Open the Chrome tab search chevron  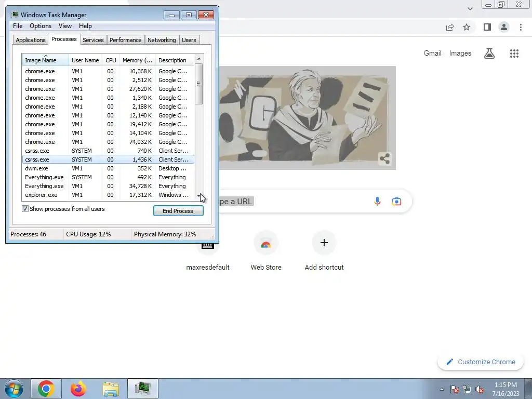tap(470, 8)
